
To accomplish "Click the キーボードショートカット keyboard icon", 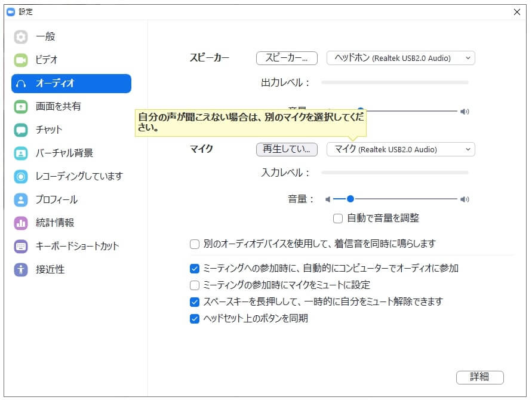I will point(21,247).
